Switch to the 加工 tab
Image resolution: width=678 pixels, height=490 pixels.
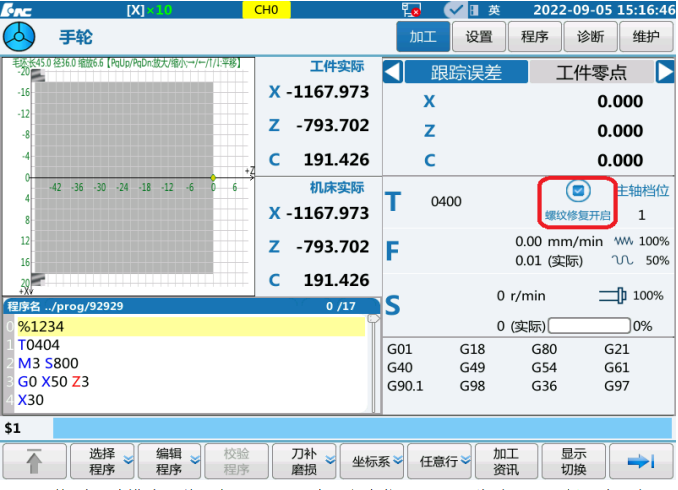click(423, 37)
